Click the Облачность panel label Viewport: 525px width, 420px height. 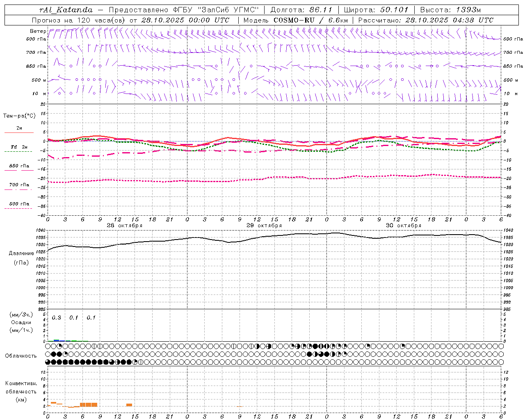21,356
